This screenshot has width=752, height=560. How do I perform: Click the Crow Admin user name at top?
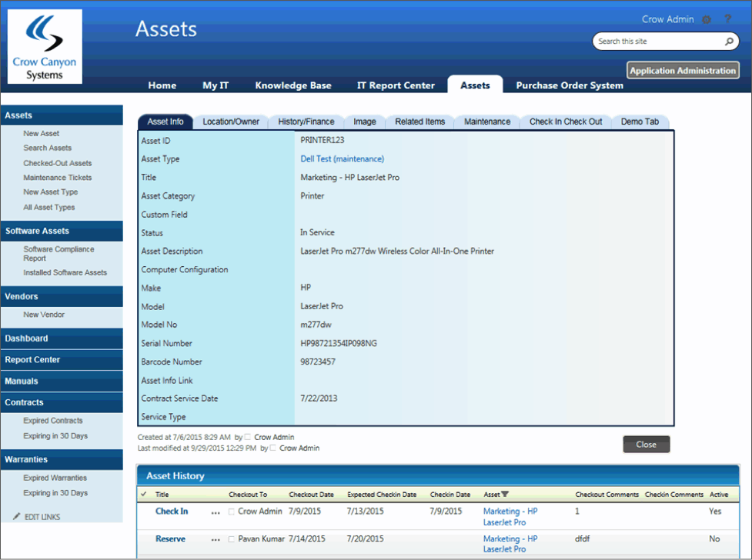[x=667, y=19]
